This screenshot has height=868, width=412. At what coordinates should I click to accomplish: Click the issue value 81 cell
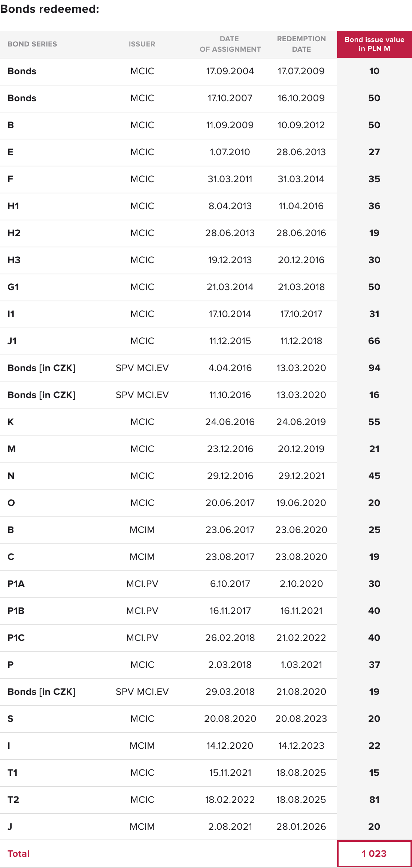point(374,800)
